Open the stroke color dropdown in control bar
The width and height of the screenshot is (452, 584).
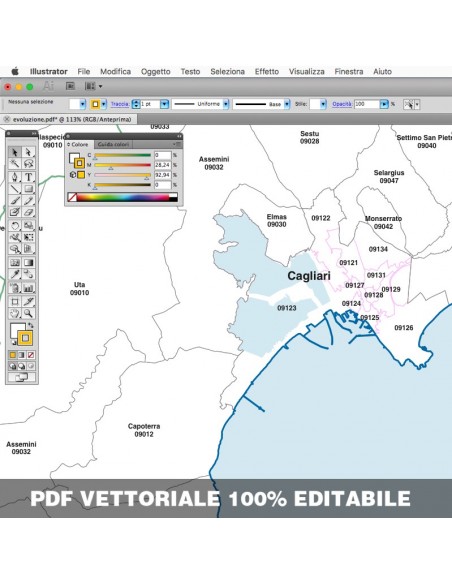click(104, 104)
